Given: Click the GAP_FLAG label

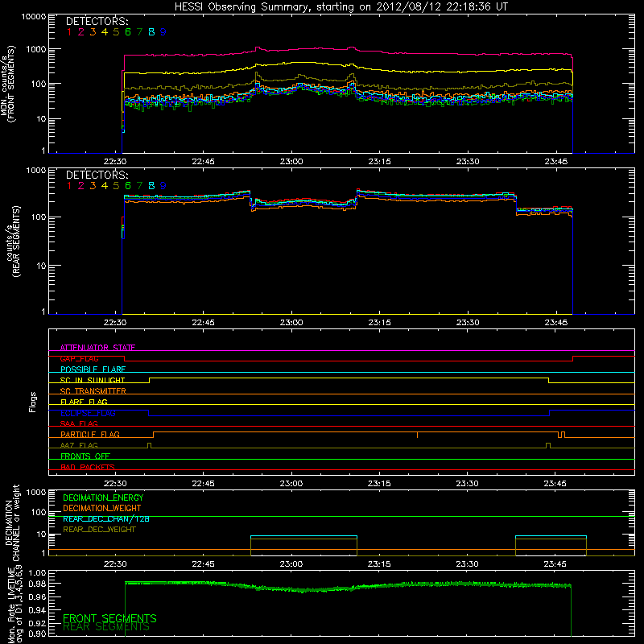Looking at the screenshot, I should point(79,358).
